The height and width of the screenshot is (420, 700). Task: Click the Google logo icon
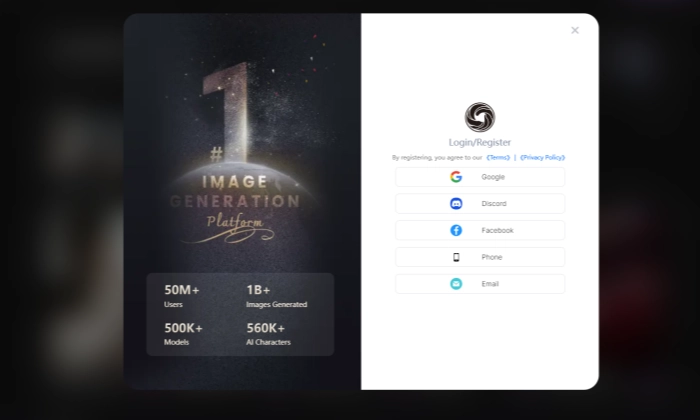(x=456, y=177)
